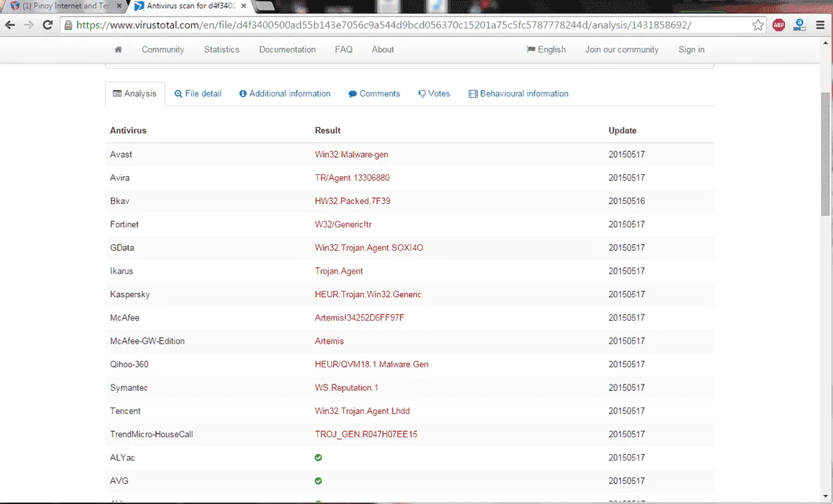Click the extension icon beside Adblock Plus
Viewport: 833px width, 504px height.
coord(800,25)
